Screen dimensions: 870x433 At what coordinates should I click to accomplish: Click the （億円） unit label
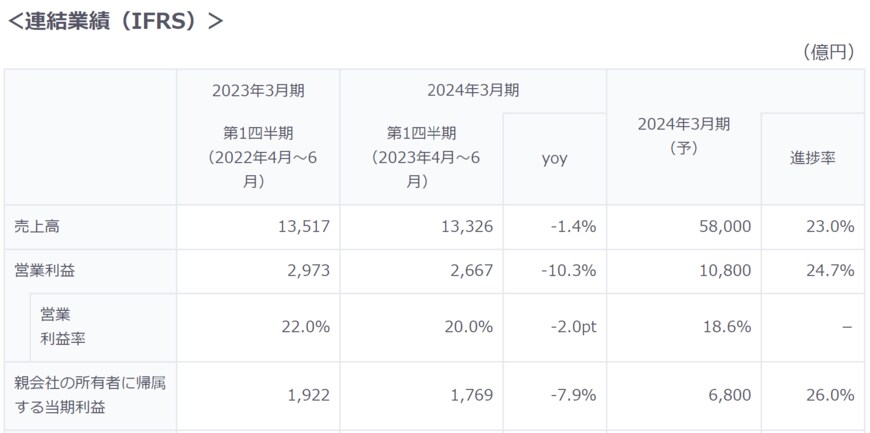[828, 52]
